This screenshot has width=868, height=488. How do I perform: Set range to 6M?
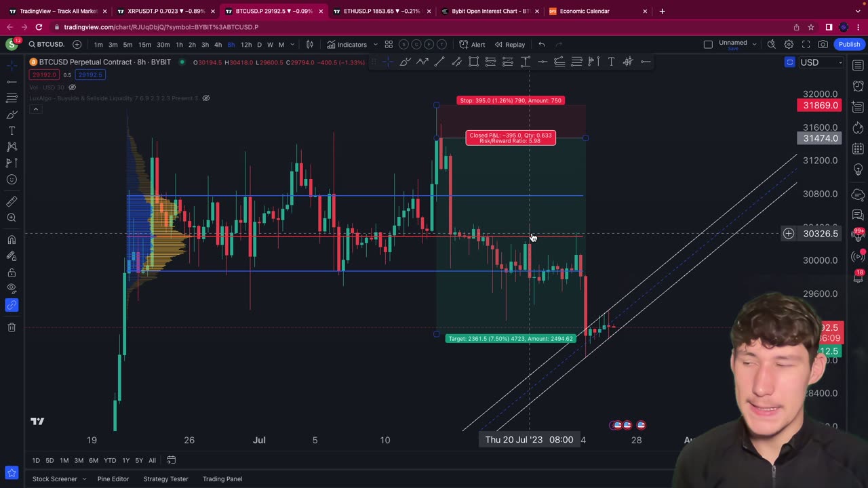click(94, 460)
